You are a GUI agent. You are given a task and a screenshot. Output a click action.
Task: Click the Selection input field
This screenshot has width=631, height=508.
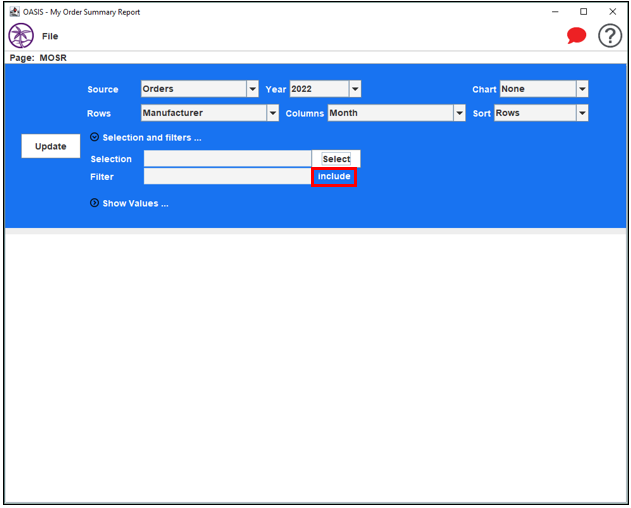click(227, 159)
